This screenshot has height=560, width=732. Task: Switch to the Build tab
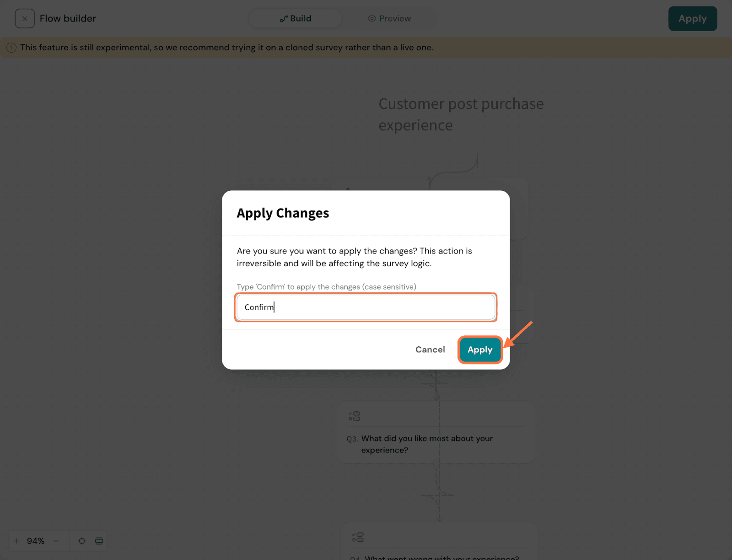point(296,19)
